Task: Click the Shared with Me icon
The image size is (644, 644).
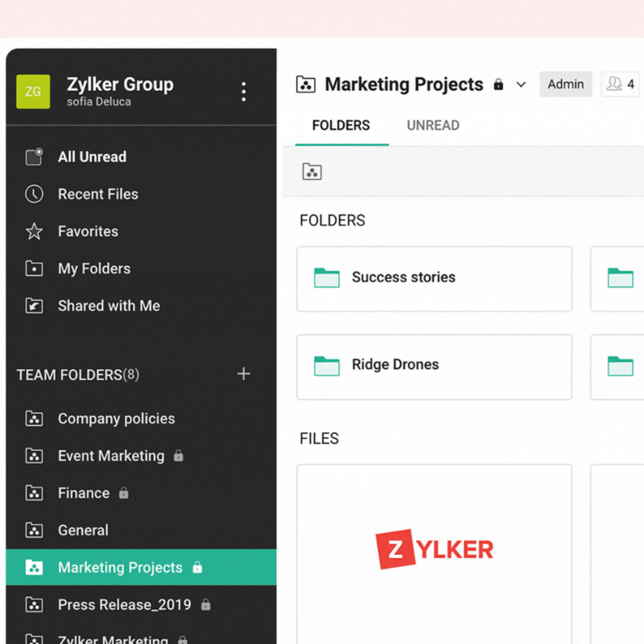Action: [34, 305]
